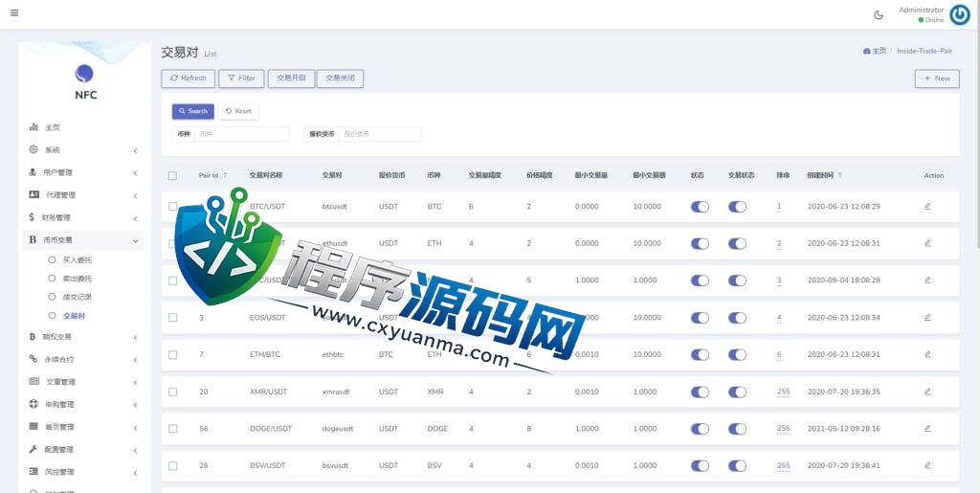
Task: Click 排序 value 255 in XMR/USDT row
Action: point(783,392)
